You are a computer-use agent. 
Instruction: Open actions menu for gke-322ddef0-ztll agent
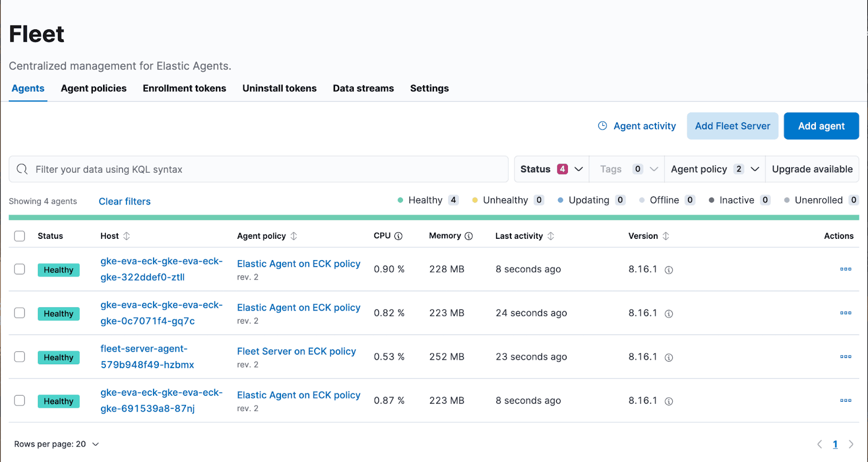point(845,269)
